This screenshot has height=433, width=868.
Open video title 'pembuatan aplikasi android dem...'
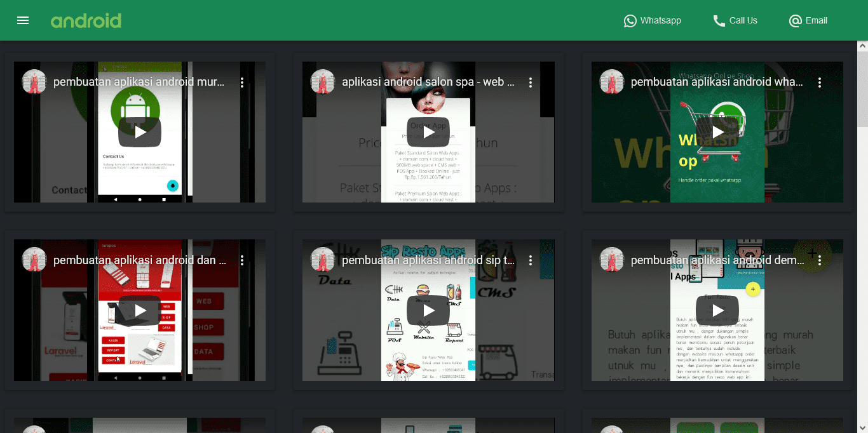click(717, 260)
